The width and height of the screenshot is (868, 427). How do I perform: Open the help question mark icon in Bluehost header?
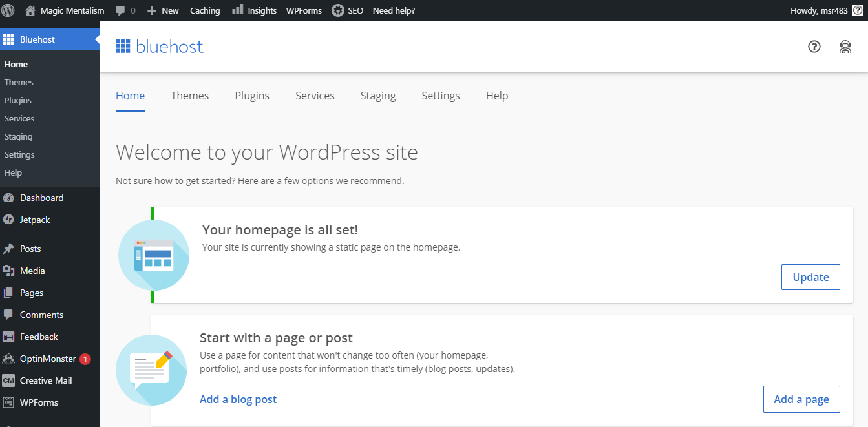coord(814,47)
